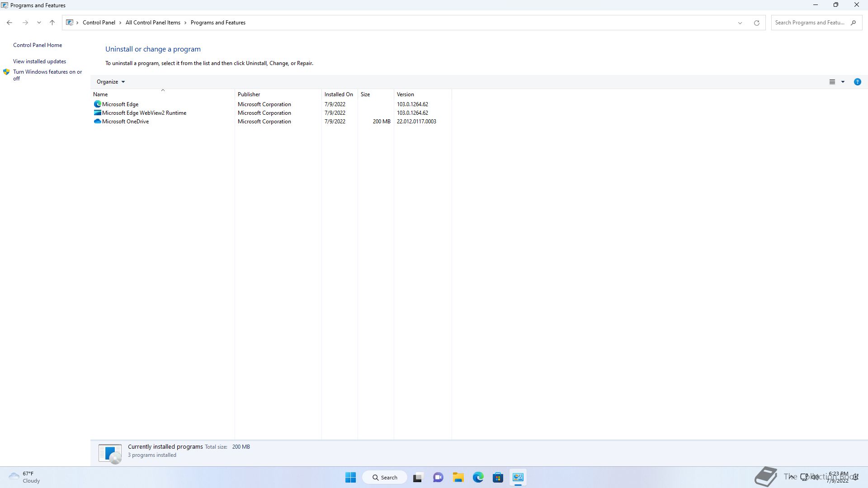The width and height of the screenshot is (868, 488).
Task: Click the Programs and Features title bar icon
Action: click(x=5, y=5)
